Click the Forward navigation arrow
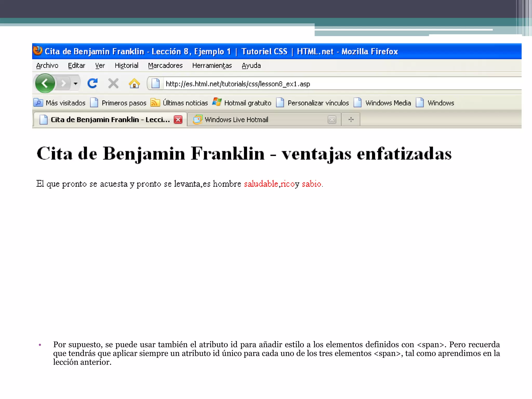This screenshot has height=399, width=532. click(x=63, y=84)
